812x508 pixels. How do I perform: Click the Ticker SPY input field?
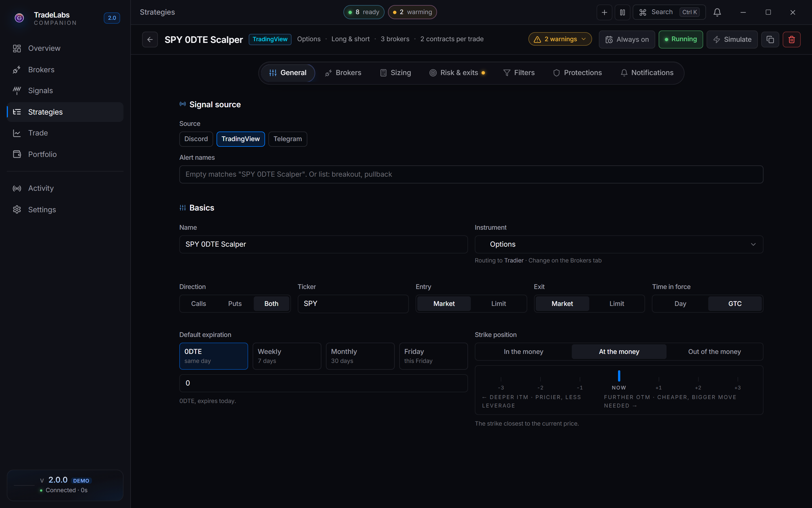(353, 304)
